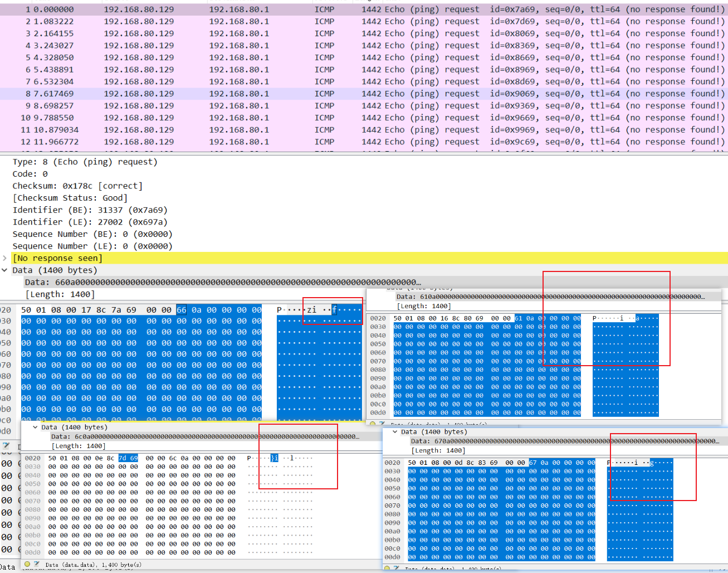Open expert info circle in bottom-left pane status bar
The width and height of the screenshot is (728, 573).
(x=27, y=564)
